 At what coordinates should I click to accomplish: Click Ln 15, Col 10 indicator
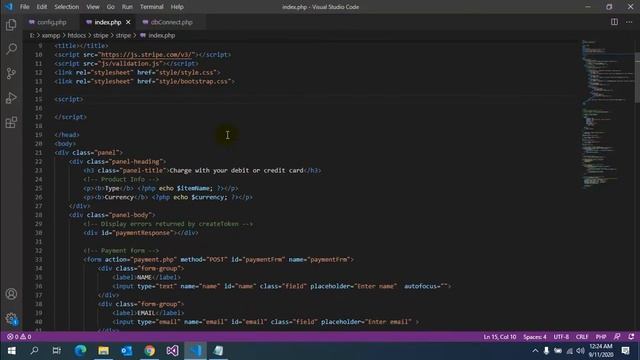pos(500,337)
